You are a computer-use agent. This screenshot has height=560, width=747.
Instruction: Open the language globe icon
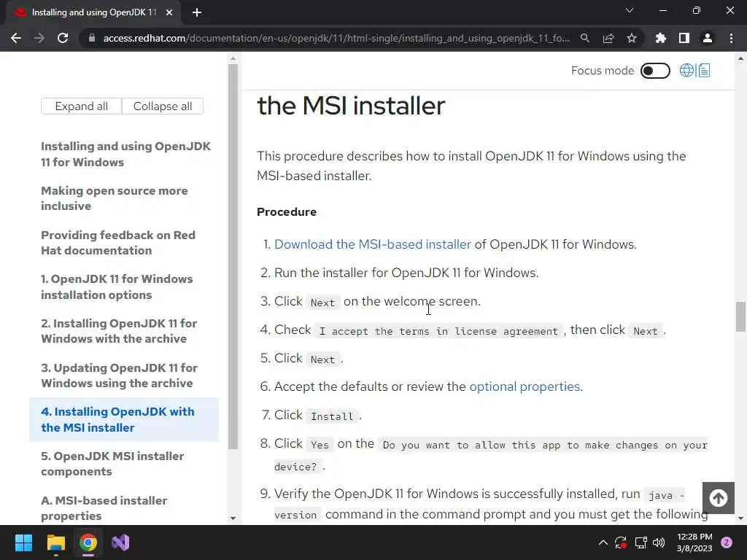coord(686,71)
